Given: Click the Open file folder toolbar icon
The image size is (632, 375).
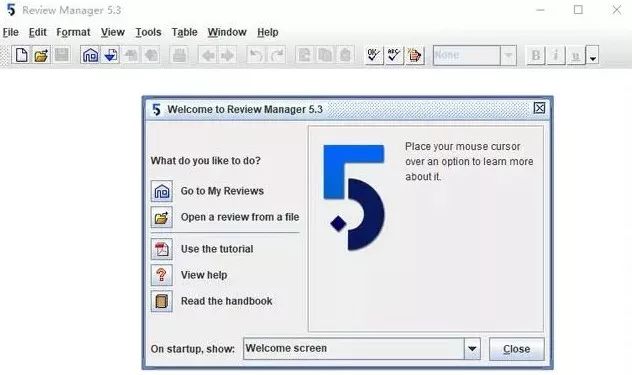Looking at the screenshot, I should (41, 55).
